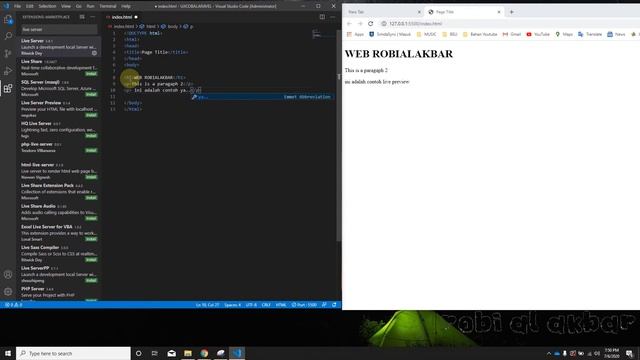This screenshot has height=360, width=640.
Task: Close the New Tab browser tab
Action: [419, 12]
